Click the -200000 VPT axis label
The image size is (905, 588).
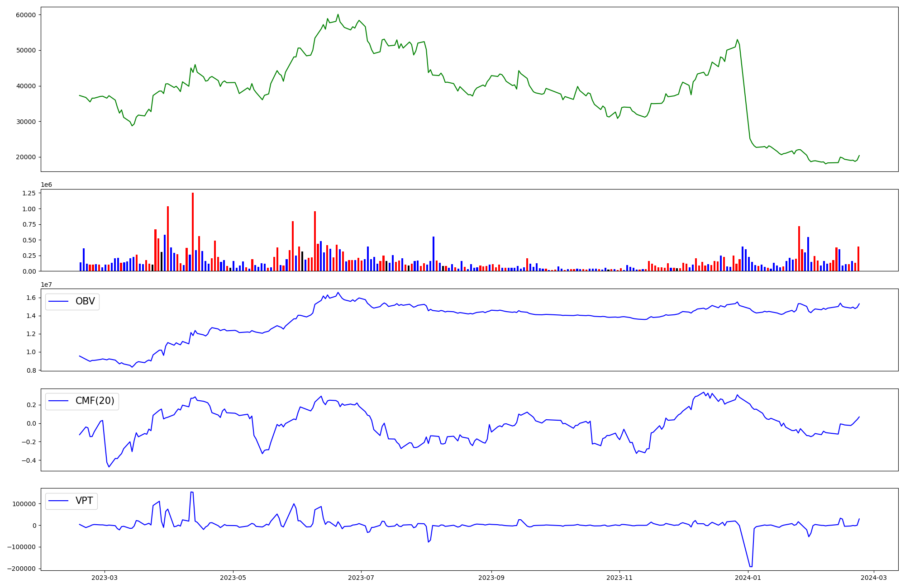tap(22, 569)
